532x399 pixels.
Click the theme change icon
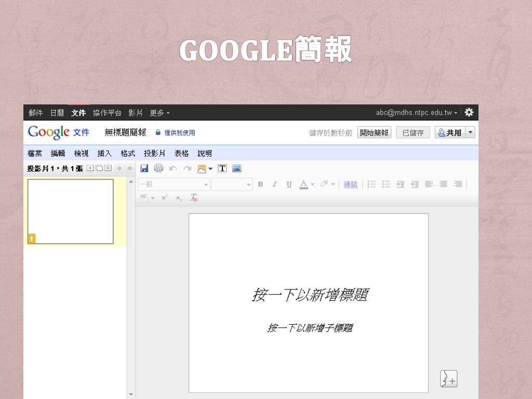202,169
